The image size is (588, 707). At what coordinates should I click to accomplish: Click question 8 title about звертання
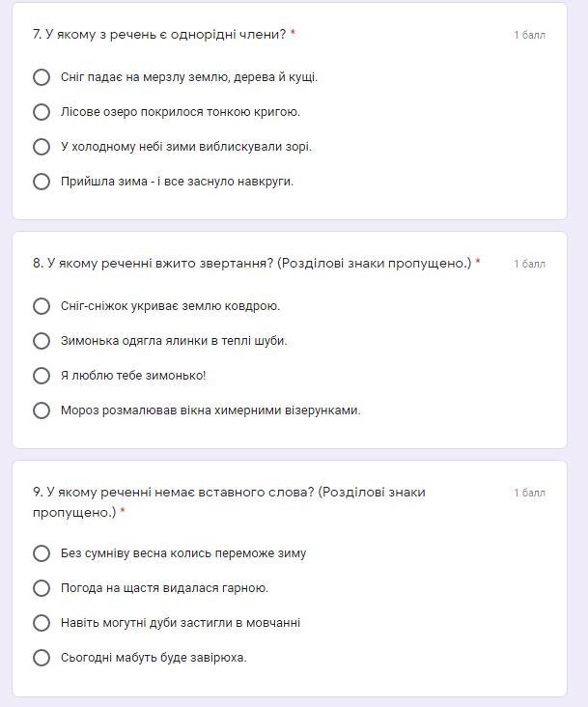tap(251, 264)
